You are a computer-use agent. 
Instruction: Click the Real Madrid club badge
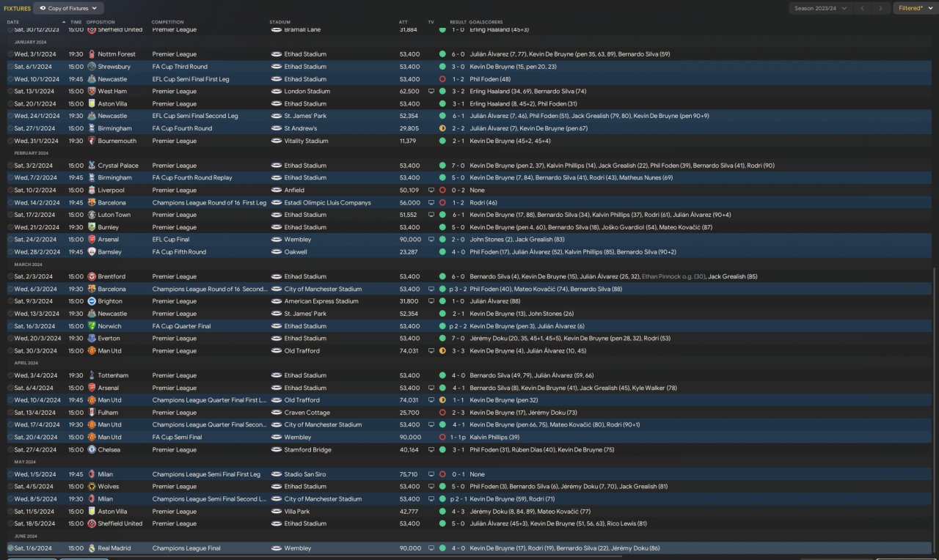tap(92, 548)
